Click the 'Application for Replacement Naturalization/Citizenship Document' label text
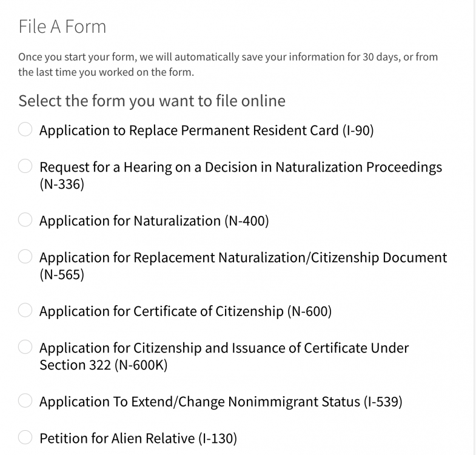476x455 pixels. (x=243, y=258)
